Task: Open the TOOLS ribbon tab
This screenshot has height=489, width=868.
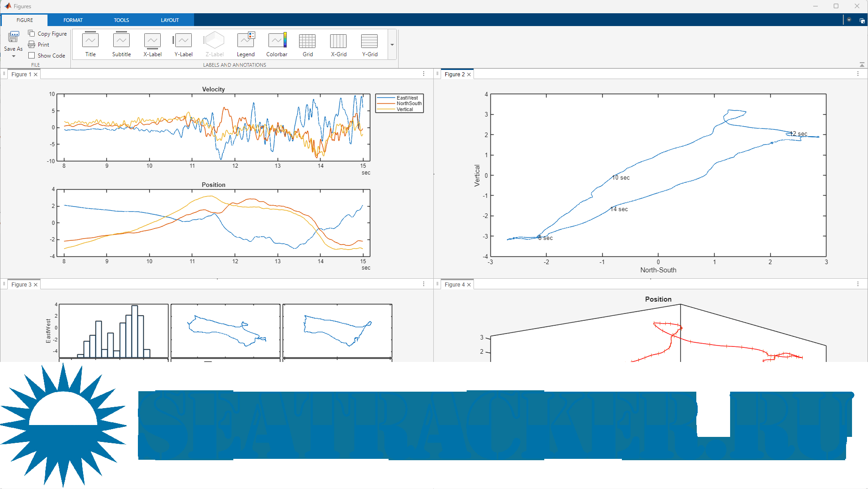Action: click(x=121, y=20)
